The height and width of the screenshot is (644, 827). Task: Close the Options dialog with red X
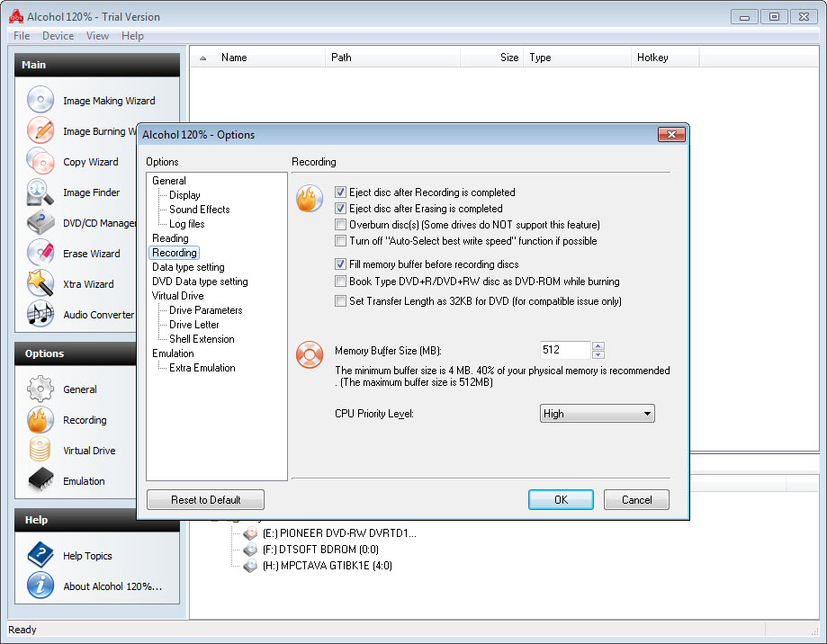pos(671,134)
